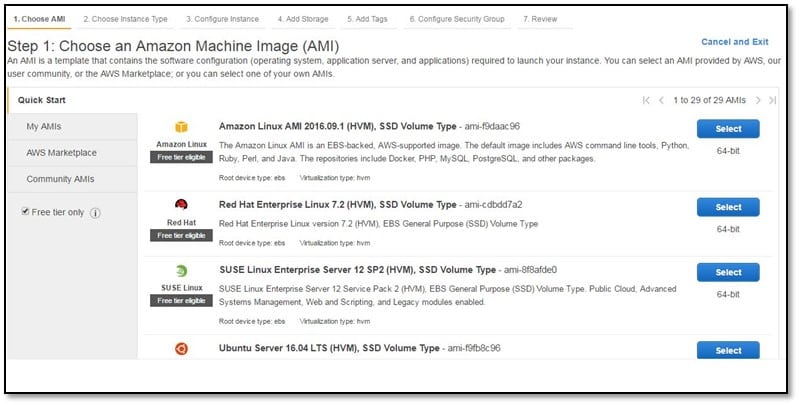Toggle the Free tier only checkbox
Screen dimensions: 799x405
coord(26,212)
